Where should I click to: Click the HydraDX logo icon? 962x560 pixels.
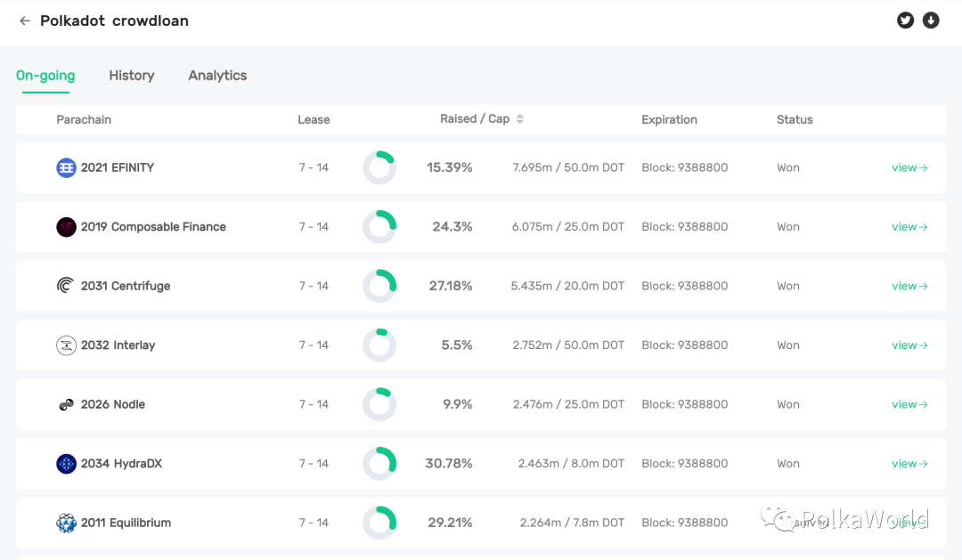pyautogui.click(x=66, y=464)
